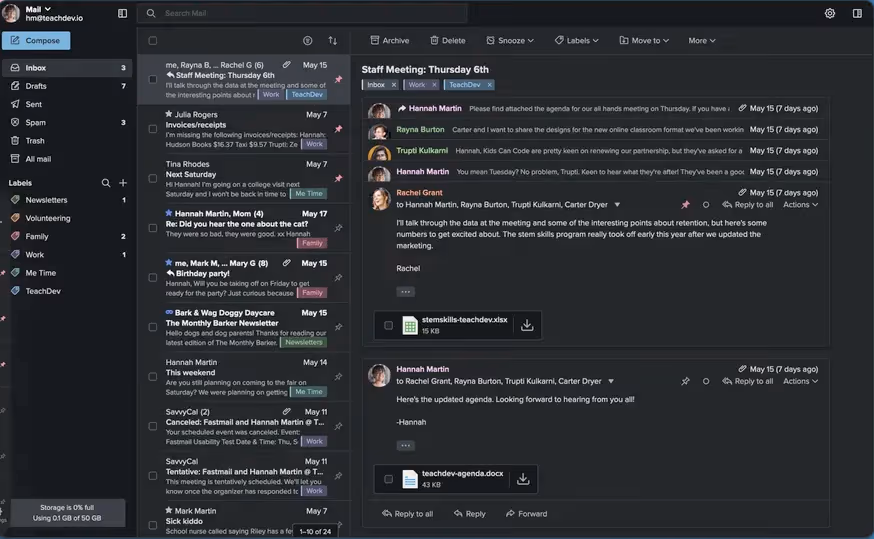Click the sort order icon above mail list
Viewport: 874px width, 539px height.
tap(333, 41)
